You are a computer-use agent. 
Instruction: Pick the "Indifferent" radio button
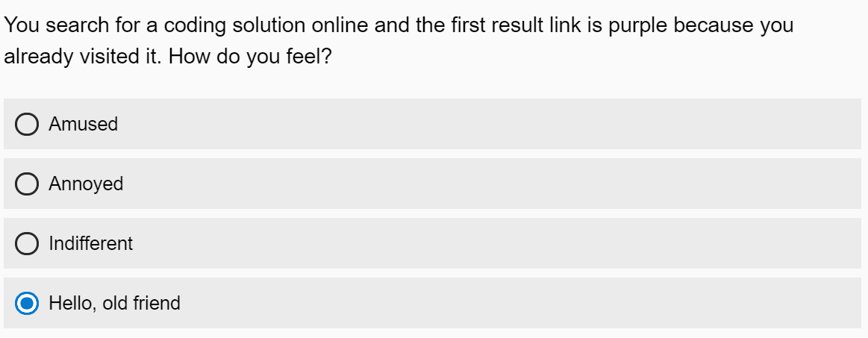tap(27, 243)
